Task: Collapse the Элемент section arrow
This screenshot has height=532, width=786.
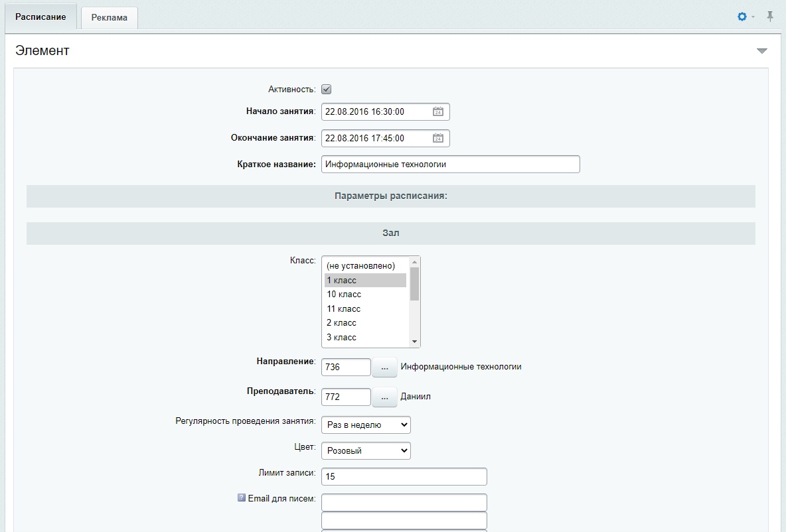Action: coord(762,50)
